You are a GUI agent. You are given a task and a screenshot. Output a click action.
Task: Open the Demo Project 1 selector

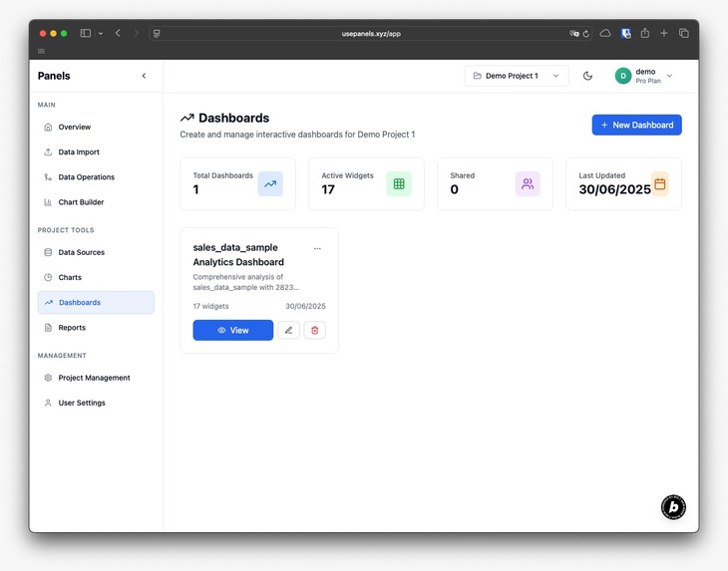517,76
